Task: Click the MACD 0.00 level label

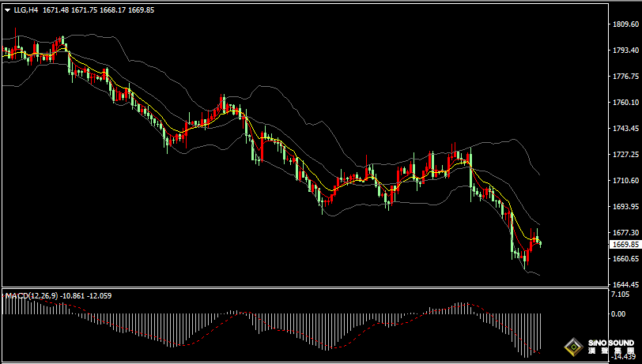Action: pyautogui.click(x=617, y=314)
